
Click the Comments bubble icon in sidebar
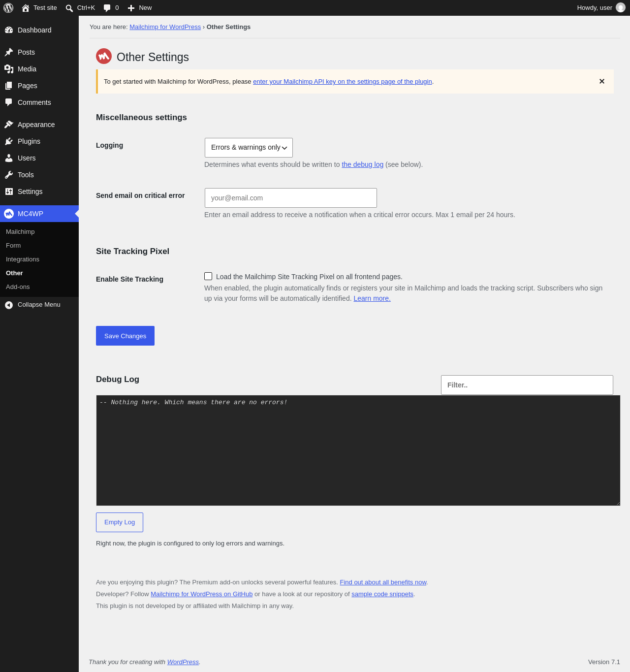pyautogui.click(x=9, y=102)
